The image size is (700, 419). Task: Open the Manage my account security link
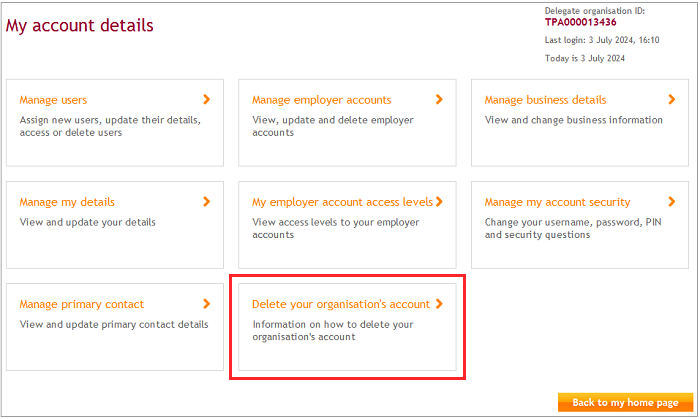(557, 202)
